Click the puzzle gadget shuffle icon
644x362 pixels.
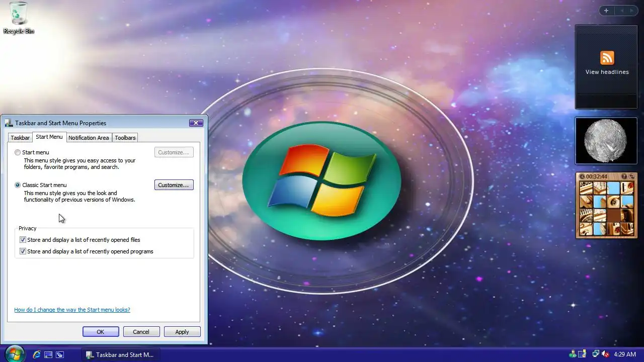pos(631,176)
